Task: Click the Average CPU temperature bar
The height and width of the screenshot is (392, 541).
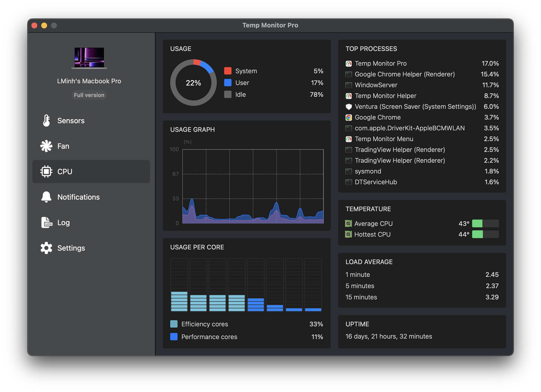Action: pos(486,223)
